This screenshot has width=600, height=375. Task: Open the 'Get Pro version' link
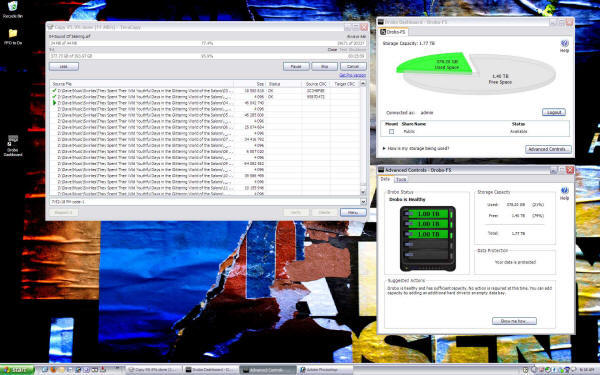tap(352, 75)
